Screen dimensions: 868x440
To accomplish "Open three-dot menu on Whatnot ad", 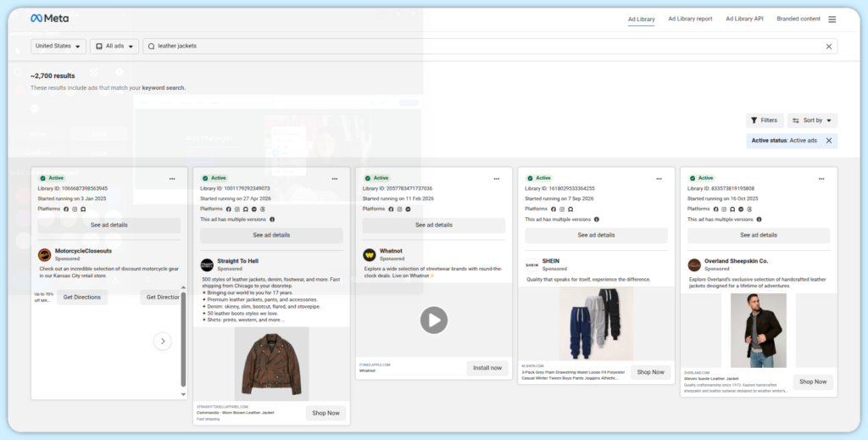I will tap(497, 179).
